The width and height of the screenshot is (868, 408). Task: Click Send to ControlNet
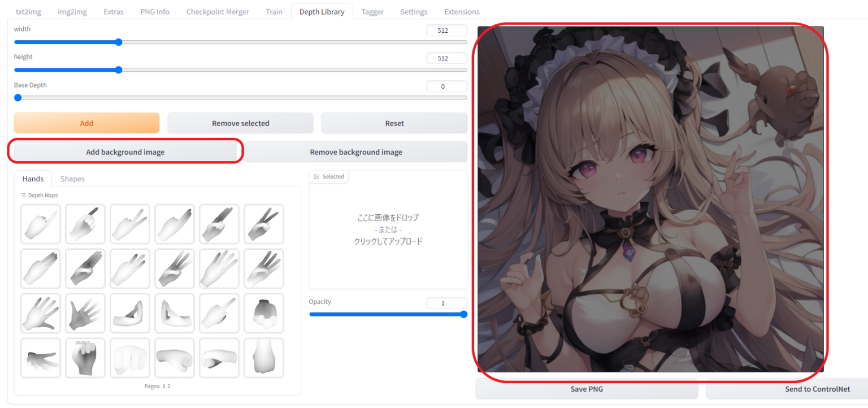coord(817,389)
